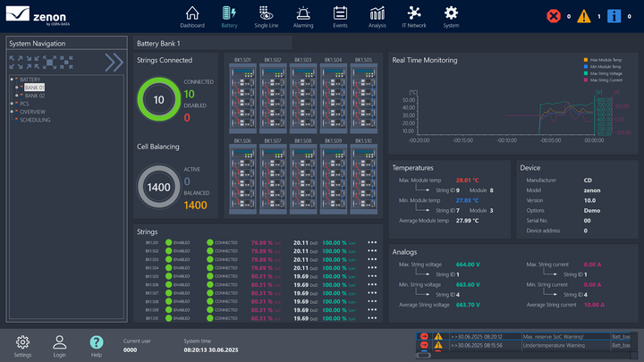Toggle the CONNECTED indicator of string BK1.S08
Image resolution: width=644 pixels, height=362 pixels.
(210, 301)
